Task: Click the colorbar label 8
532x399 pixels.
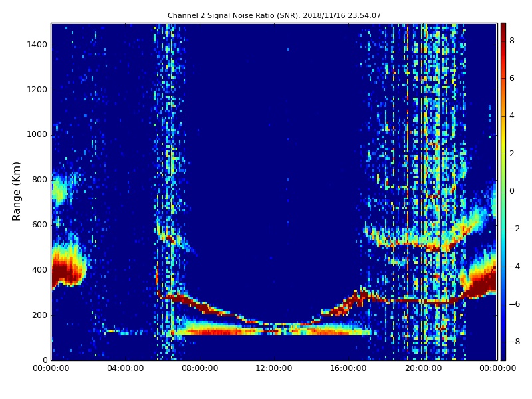Action: coord(512,41)
